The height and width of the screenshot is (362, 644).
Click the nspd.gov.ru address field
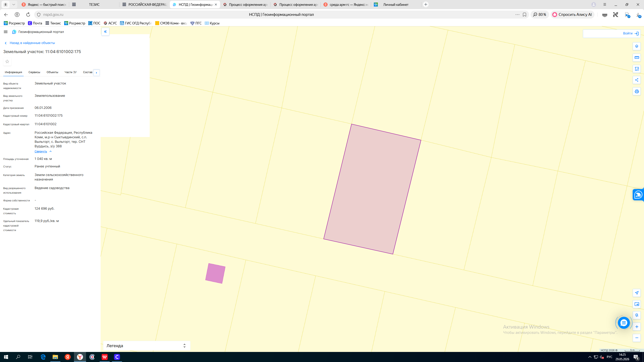point(53,15)
